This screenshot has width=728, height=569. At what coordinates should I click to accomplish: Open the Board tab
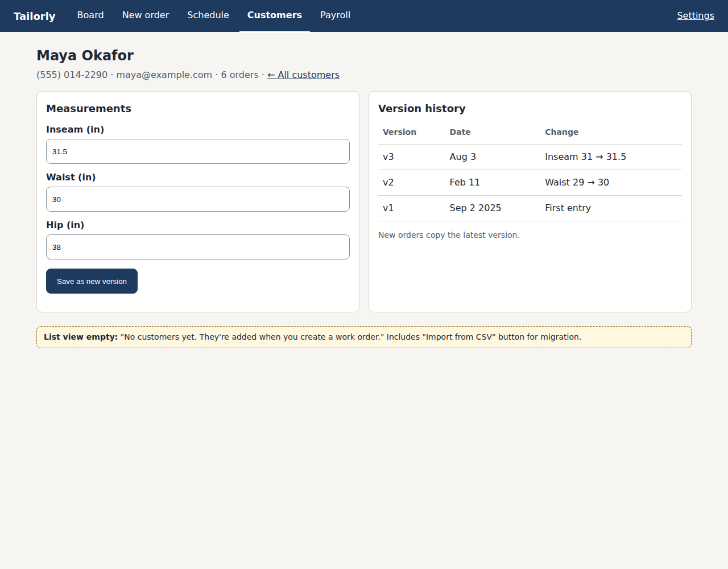click(x=90, y=15)
